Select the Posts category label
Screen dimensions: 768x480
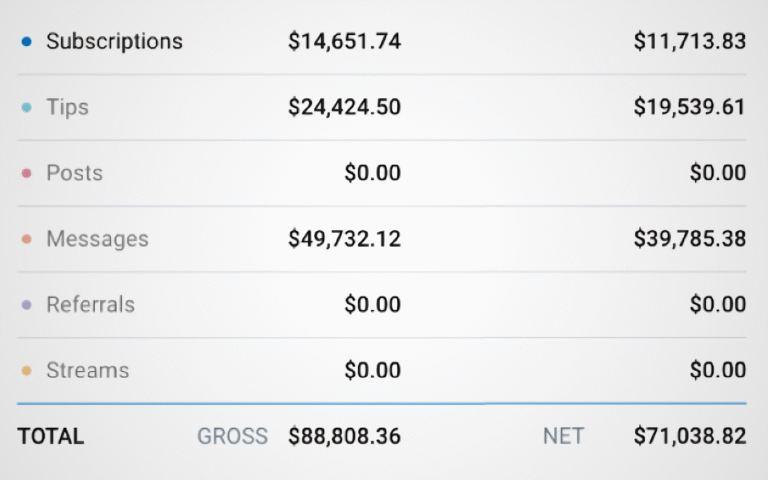tap(74, 173)
